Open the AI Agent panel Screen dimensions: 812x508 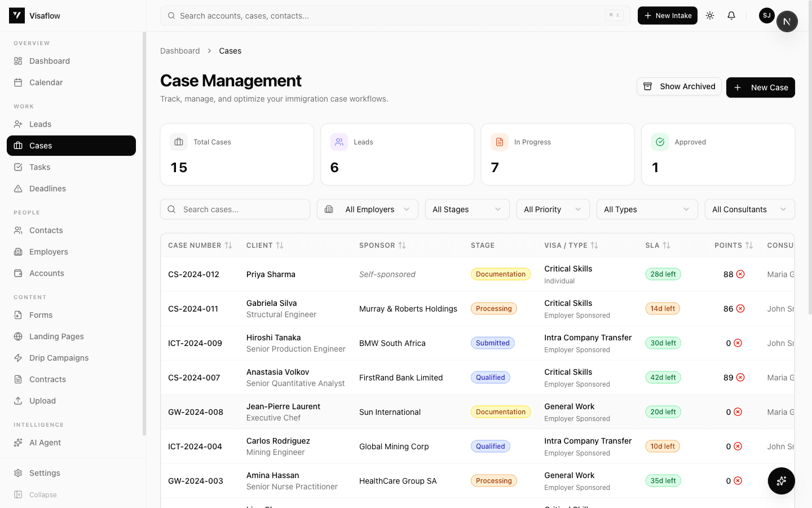click(x=45, y=442)
